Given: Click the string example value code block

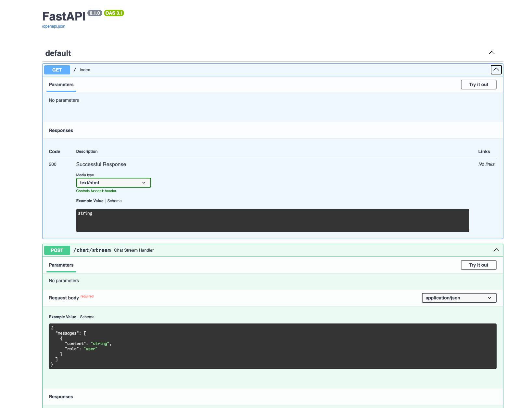Looking at the screenshot, I should click(273, 220).
